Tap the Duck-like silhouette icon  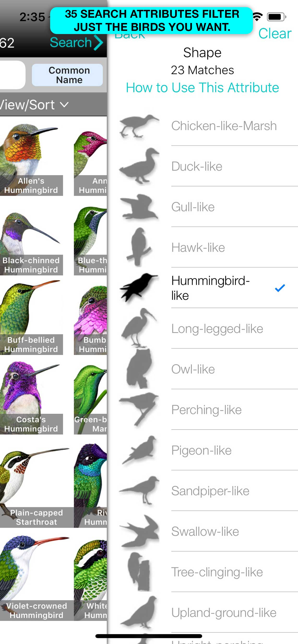(139, 166)
